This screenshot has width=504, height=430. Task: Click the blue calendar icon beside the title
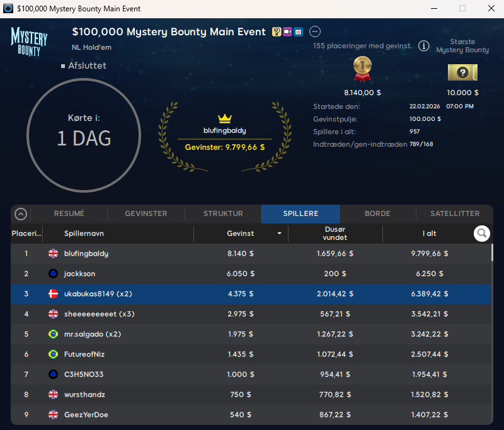click(298, 31)
